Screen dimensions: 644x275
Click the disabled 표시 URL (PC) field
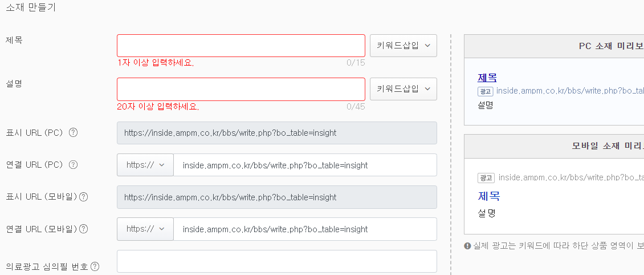(277, 133)
